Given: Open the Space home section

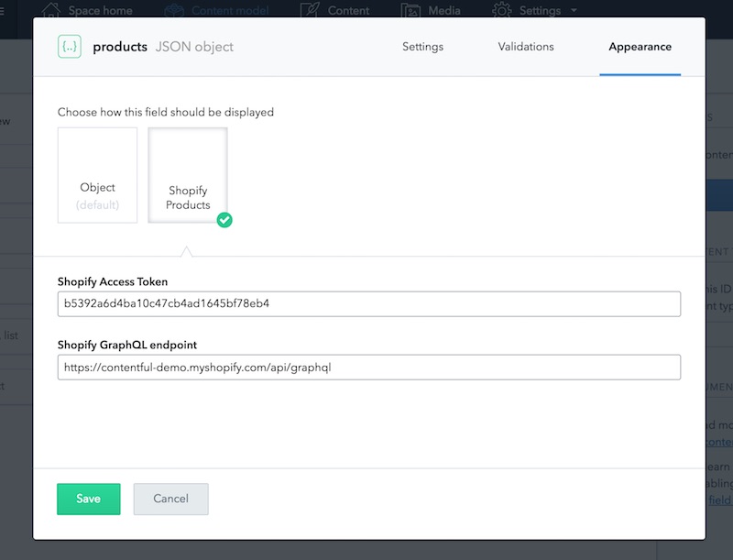Looking at the screenshot, I should click(x=54, y=10).
